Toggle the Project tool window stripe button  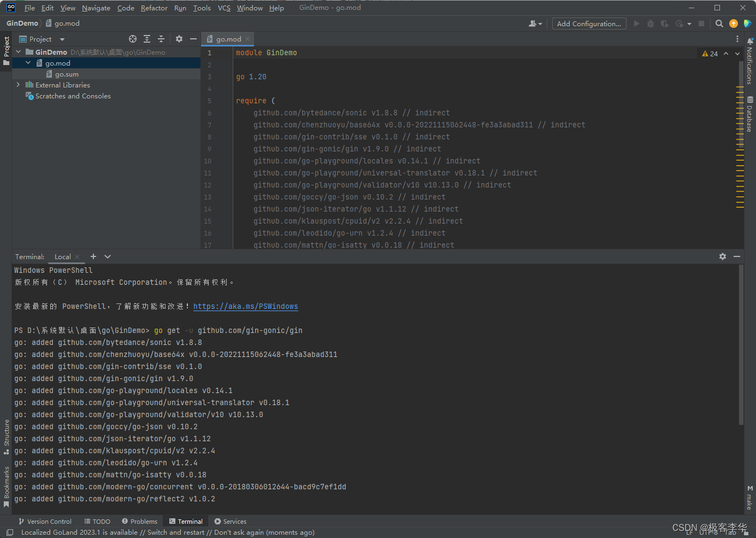point(6,50)
